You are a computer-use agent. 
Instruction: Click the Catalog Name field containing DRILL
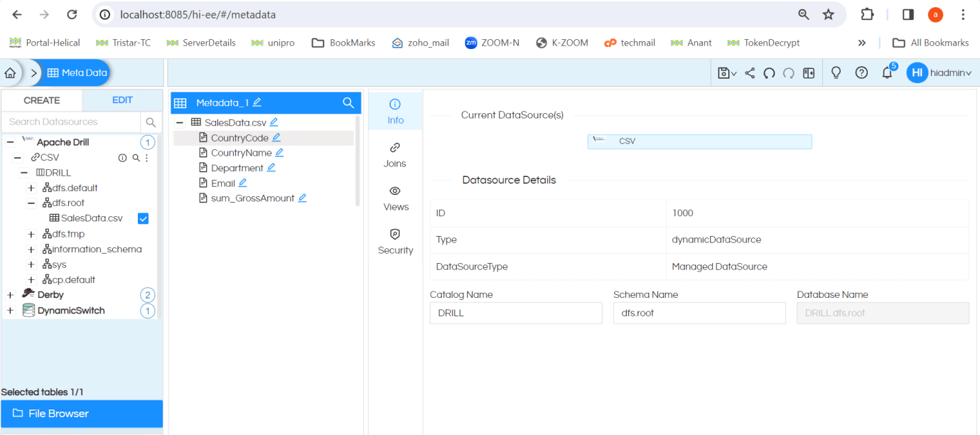pos(516,313)
